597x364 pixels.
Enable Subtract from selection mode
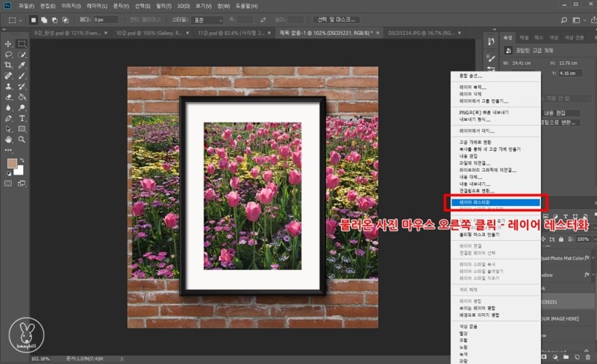[55, 19]
